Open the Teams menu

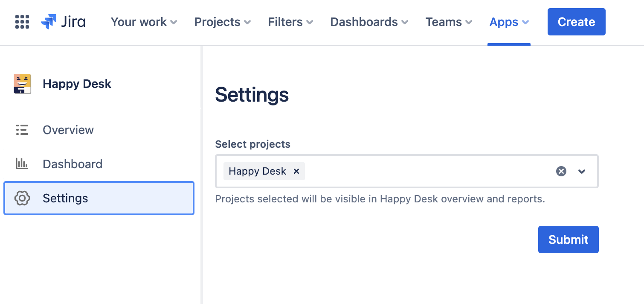pyautogui.click(x=448, y=22)
